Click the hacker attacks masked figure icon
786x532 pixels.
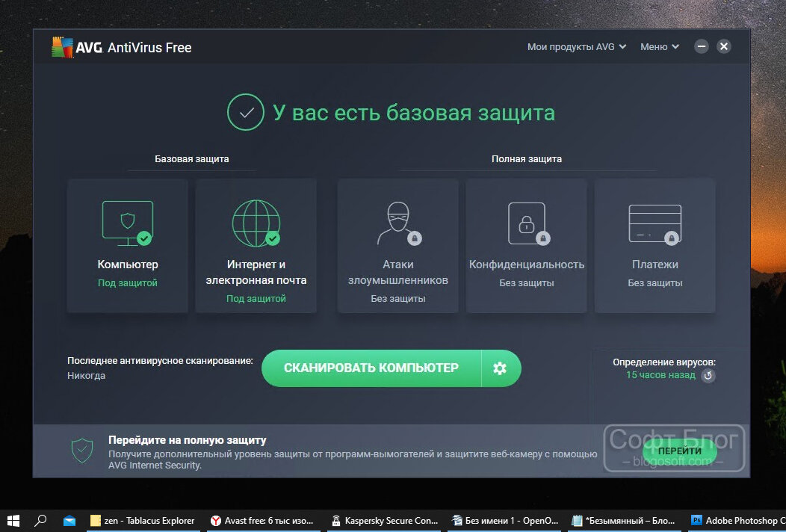pos(398,223)
